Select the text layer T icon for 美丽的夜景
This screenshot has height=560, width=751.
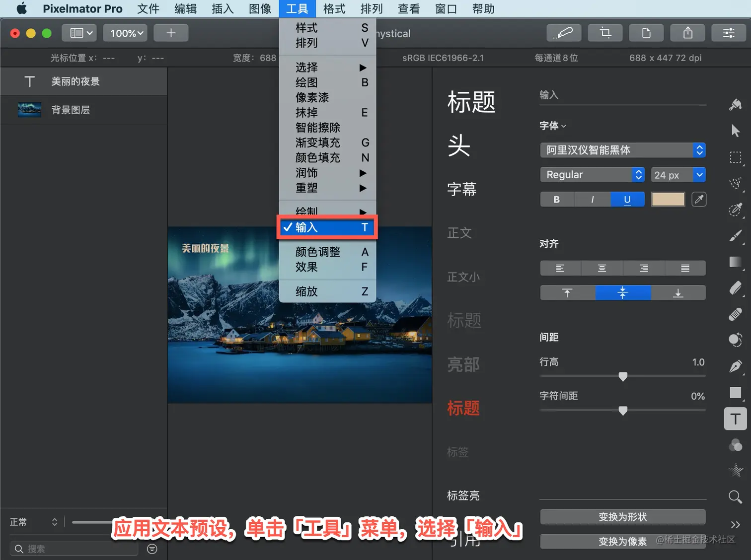[29, 81]
